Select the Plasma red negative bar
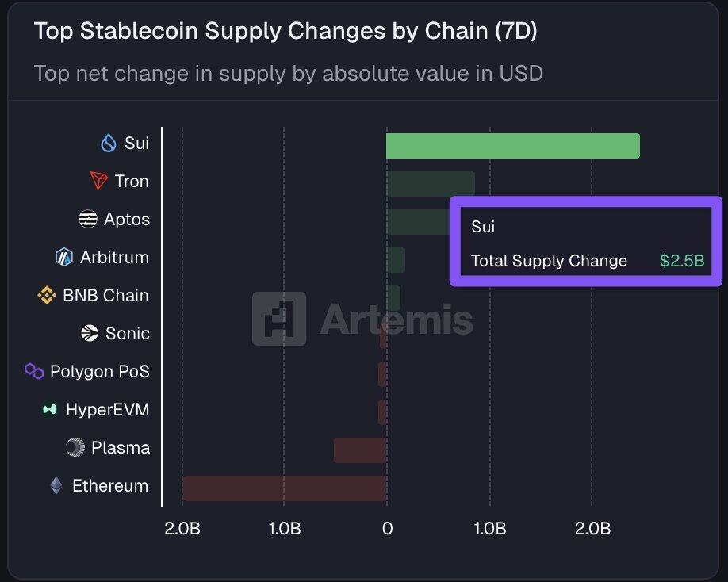 point(359,450)
